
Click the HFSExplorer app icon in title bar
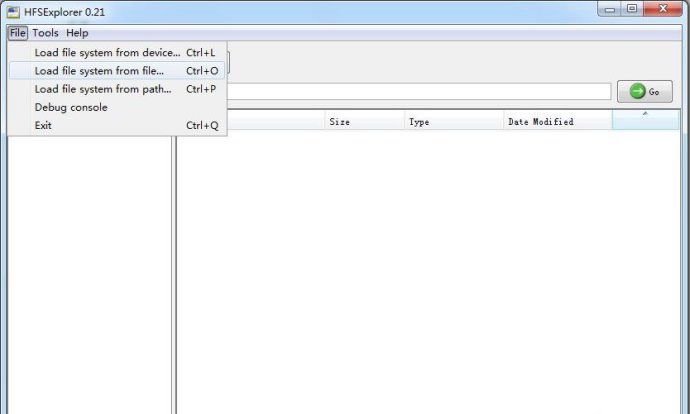point(14,11)
